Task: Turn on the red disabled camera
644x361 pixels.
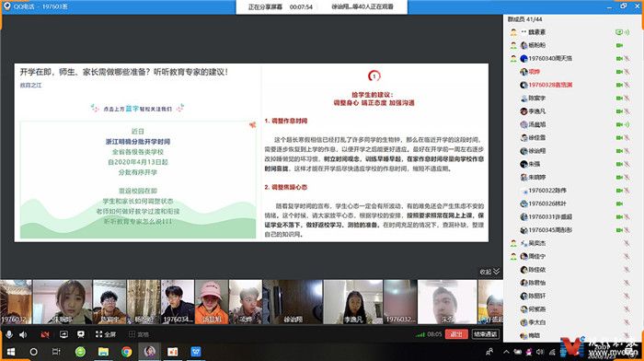Action: (x=45, y=334)
